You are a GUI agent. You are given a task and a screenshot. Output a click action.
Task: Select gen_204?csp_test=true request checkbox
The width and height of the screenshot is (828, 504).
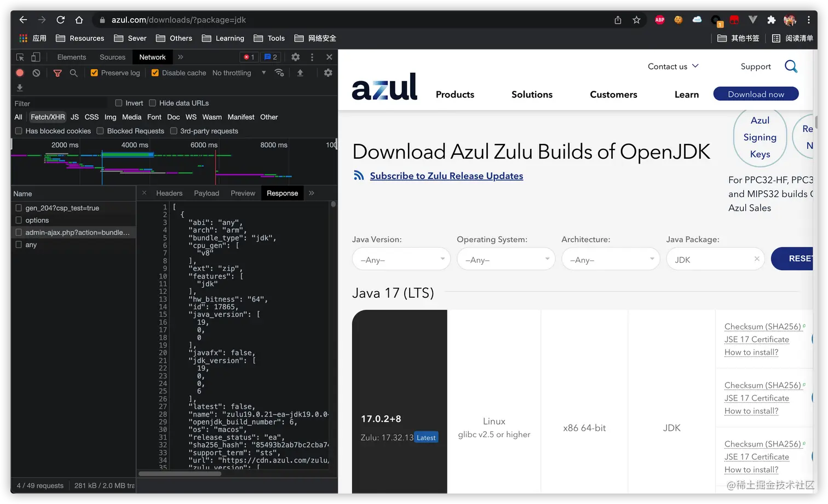(19, 208)
